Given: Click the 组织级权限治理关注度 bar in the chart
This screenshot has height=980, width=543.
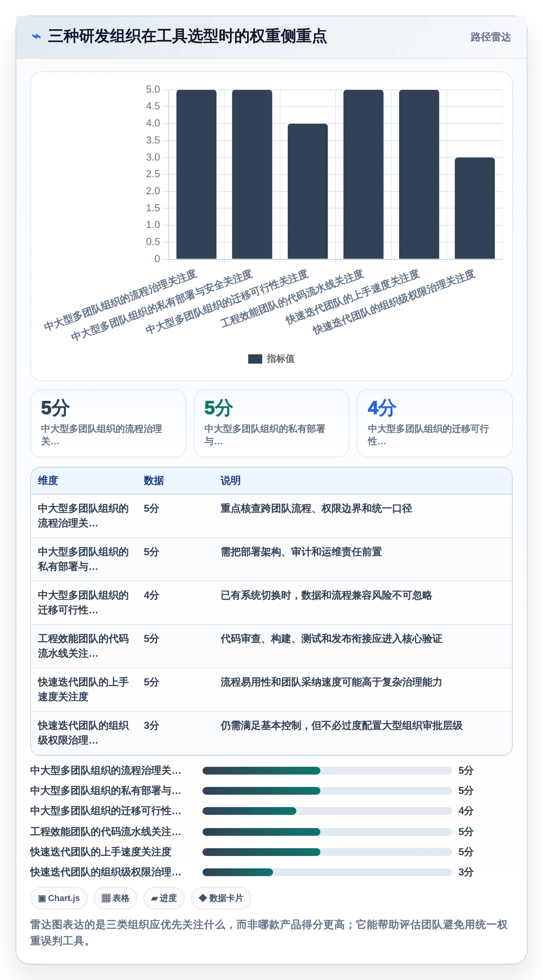Looking at the screenshot, I should tap(475, 208).
